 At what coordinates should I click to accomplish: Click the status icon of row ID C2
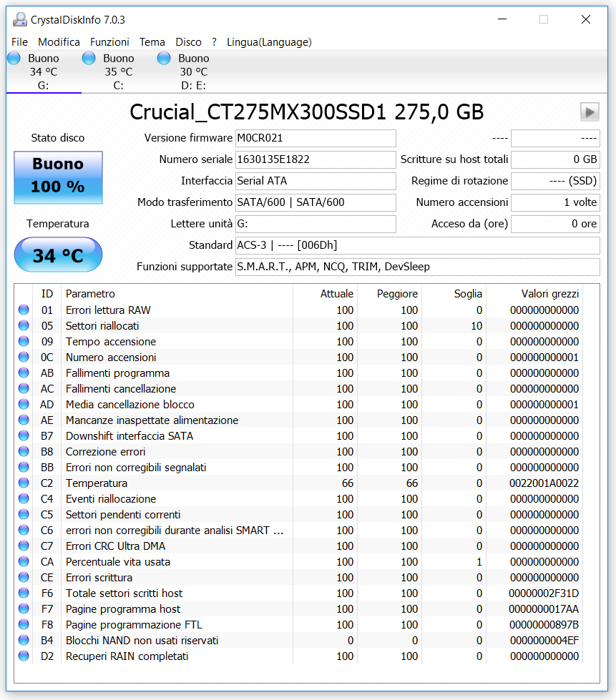(x=24, y=483)
